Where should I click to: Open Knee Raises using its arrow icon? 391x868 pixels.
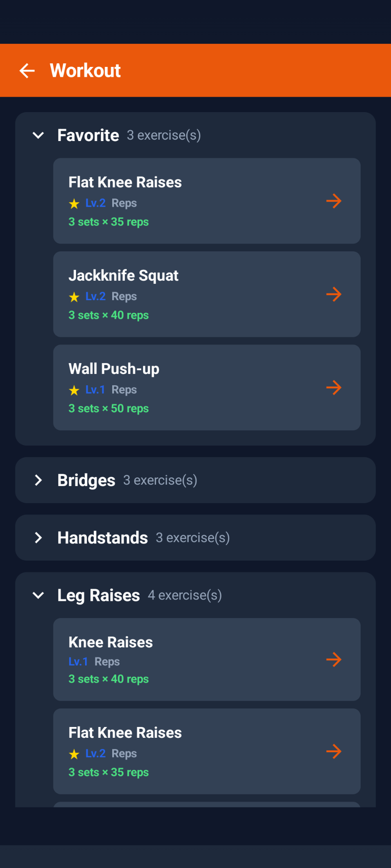[x=334, y=660]
